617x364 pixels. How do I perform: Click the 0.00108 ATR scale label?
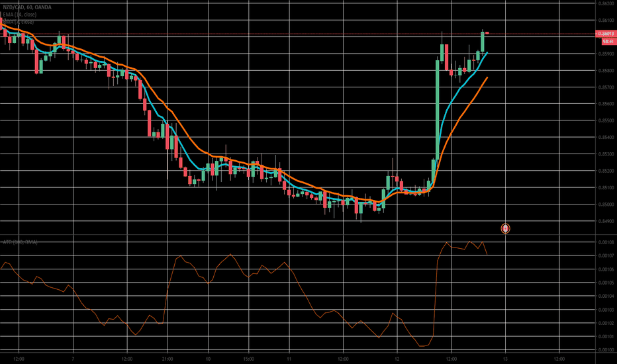point(606,242)
